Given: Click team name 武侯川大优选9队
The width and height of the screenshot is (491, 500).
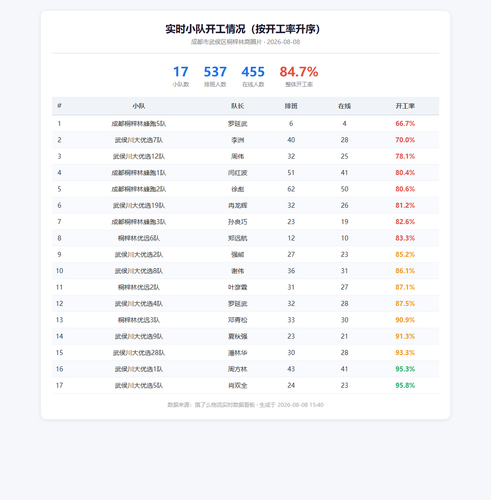Looking at the screenshot, I should 139,336.
